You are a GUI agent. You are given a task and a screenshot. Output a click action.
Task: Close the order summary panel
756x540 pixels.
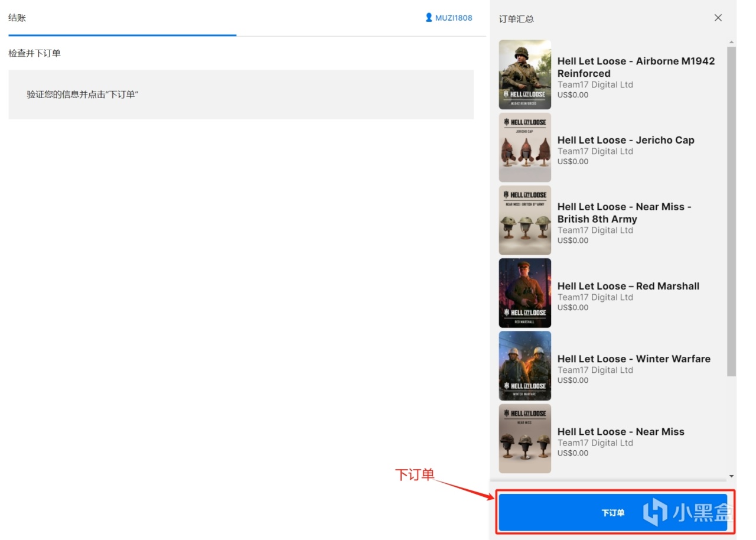coord(718,18)
